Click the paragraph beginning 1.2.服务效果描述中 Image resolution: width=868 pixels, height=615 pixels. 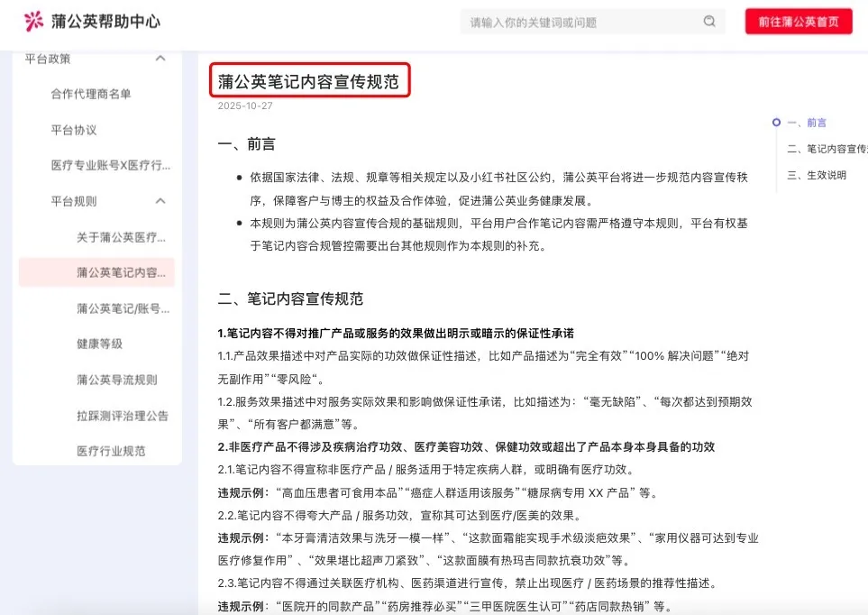click(485, 413)
